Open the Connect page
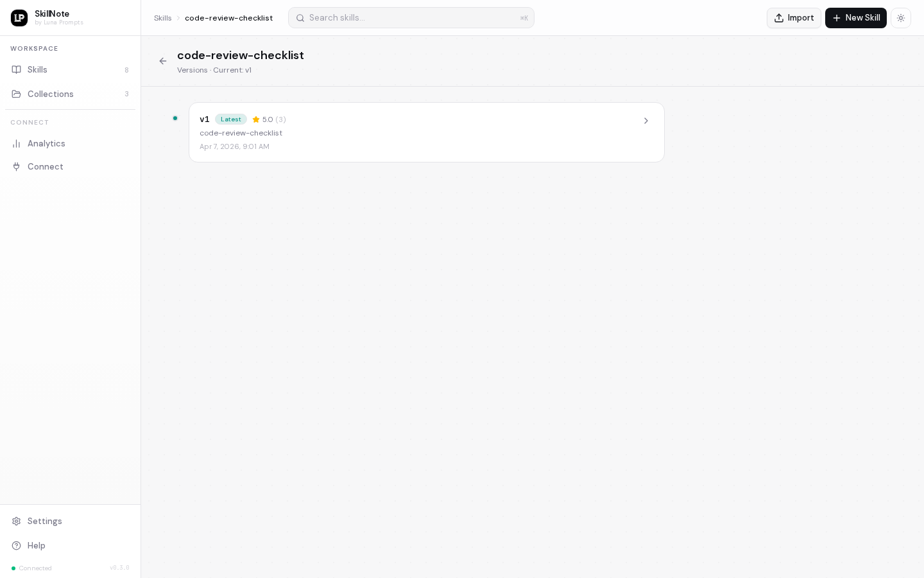This screenshot has height=578, width=924. [70, 166]
